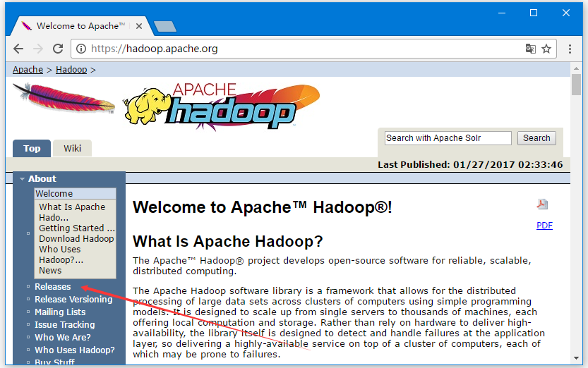Viewport: 588px width, 368px height.
Task: Maximize the browser window
Action: coord(534,13)
